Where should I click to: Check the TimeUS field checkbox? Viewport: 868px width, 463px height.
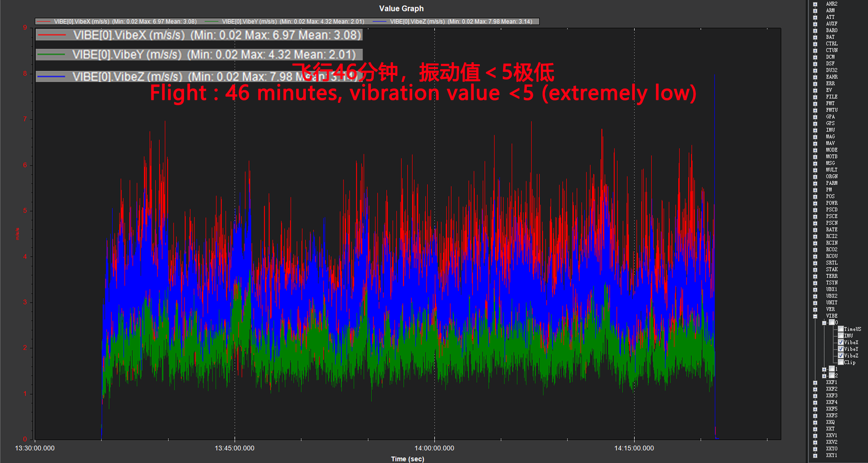841,329
